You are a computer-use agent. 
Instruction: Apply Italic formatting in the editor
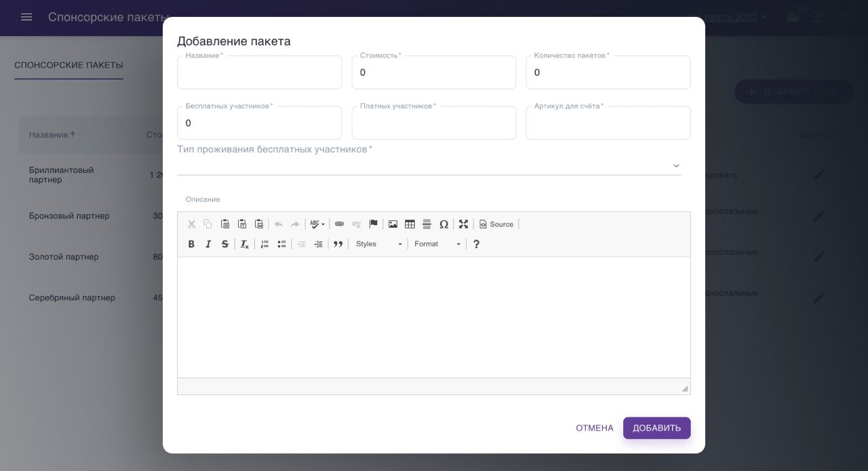pos(208,244)
